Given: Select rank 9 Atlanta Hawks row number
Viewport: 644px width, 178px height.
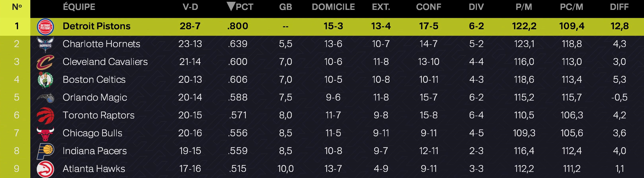Looking at the screenshot, I should coord(16,169).
